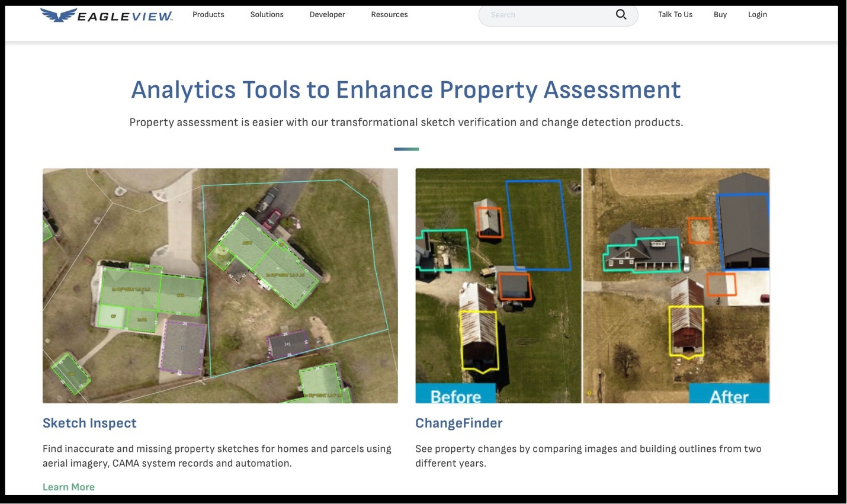This screenshot has height=504, width=847.
Task: Open the Sketch Inspect aerial image
Action: click(220, 285)
